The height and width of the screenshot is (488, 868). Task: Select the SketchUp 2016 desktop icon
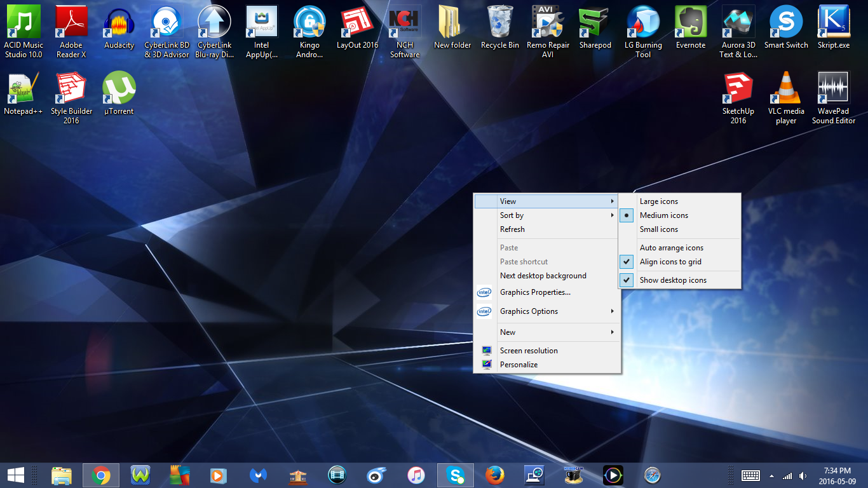coord(738,98)
